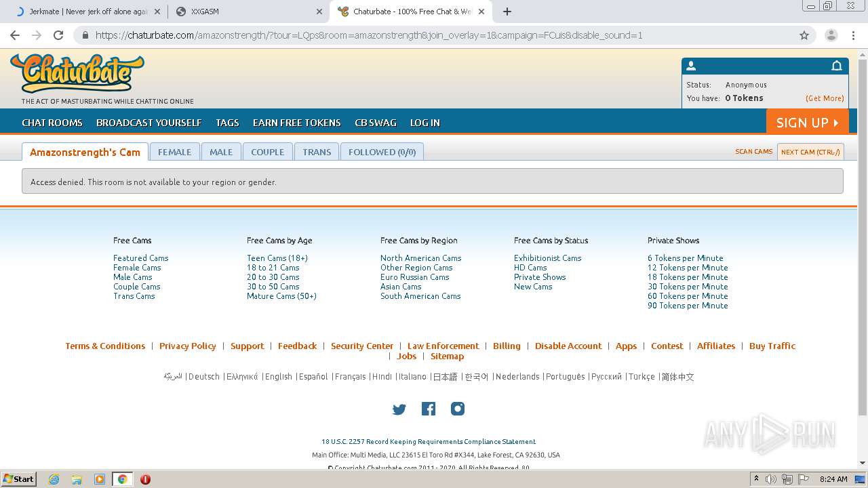The width and height of the screenshot is (868, 488).
Task: Open Internet Explorer from taskbar
Action: (x=54, y=479)
